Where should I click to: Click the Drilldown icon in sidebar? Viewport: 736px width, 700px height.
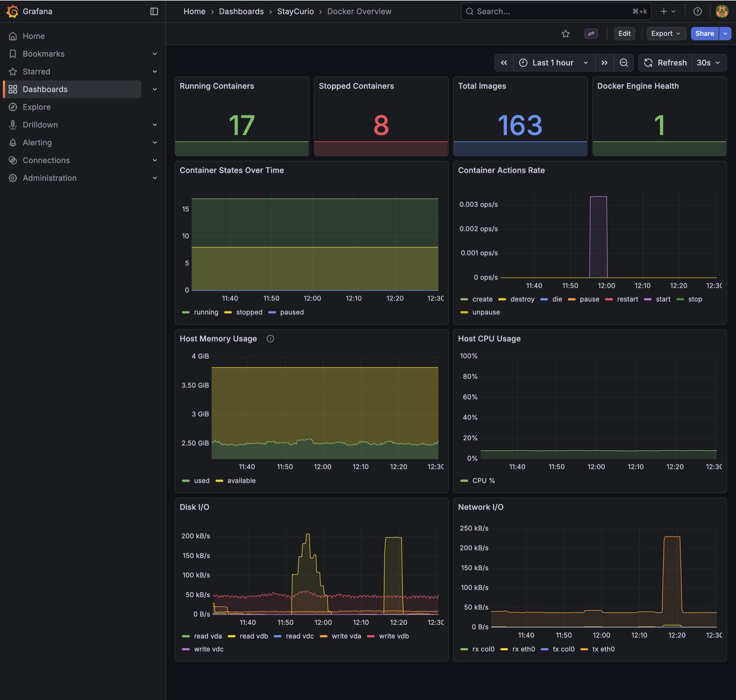(x=13, y=125)
